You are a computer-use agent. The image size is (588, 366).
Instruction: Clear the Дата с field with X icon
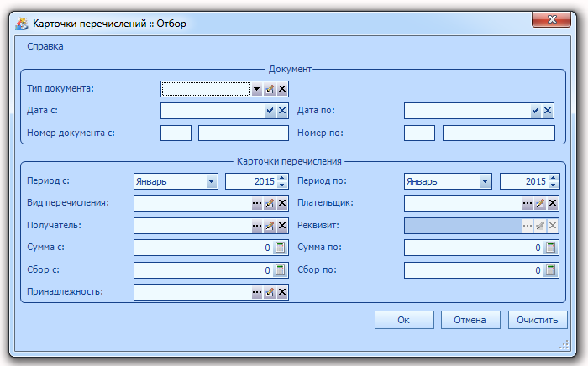click(x=282, y=111)
